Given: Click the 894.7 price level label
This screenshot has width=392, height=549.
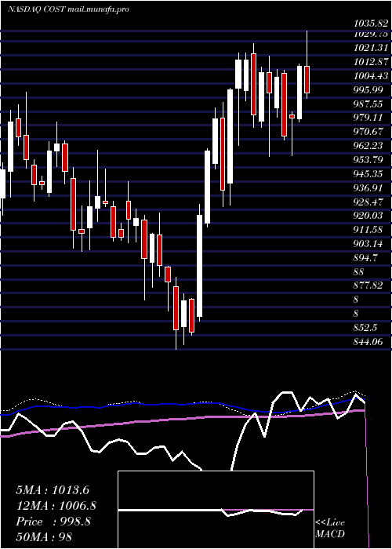Looking at the screenshot, I should pos(366,258).
